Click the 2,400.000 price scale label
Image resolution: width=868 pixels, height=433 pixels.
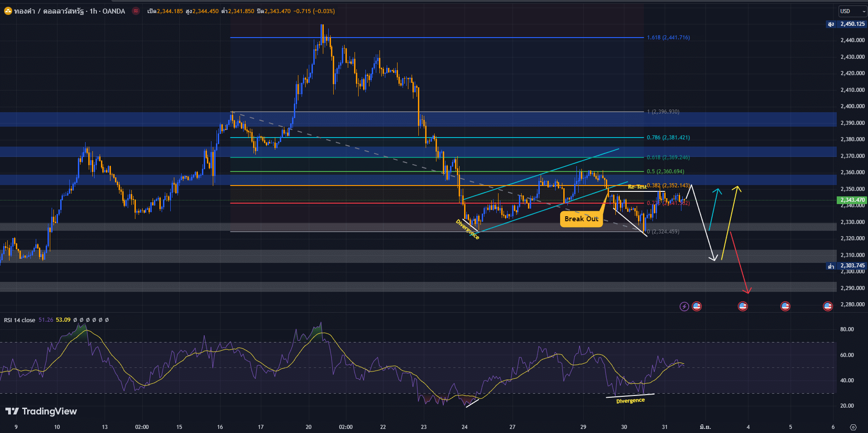[853, 106]
